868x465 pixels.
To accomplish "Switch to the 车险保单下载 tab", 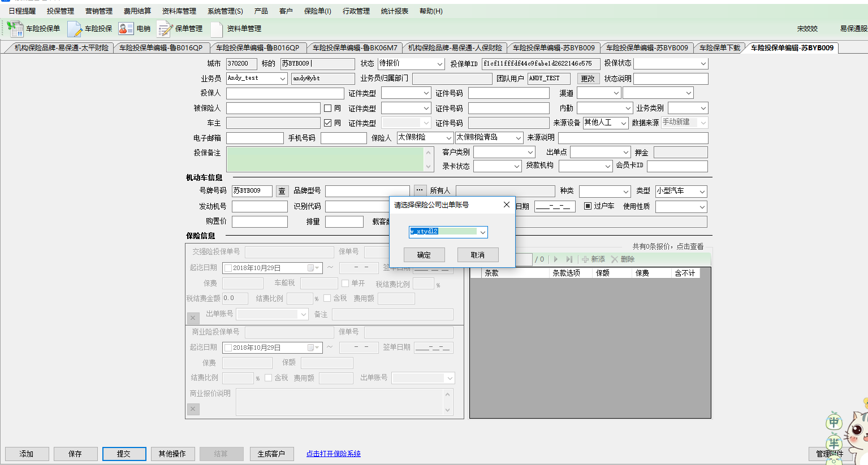I will (719, 48).
